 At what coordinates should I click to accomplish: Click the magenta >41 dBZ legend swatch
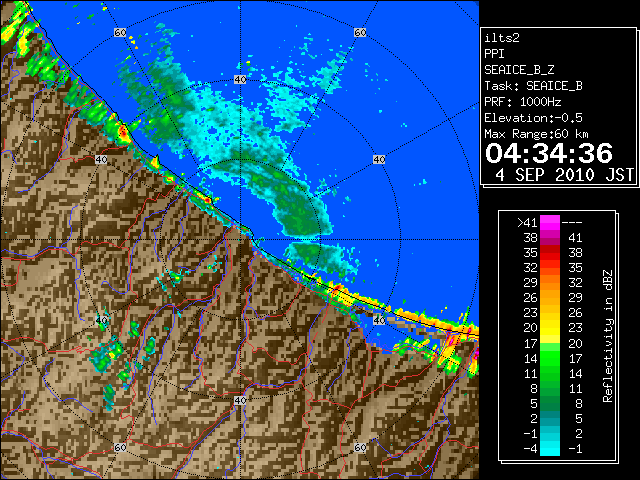point(550,223)
